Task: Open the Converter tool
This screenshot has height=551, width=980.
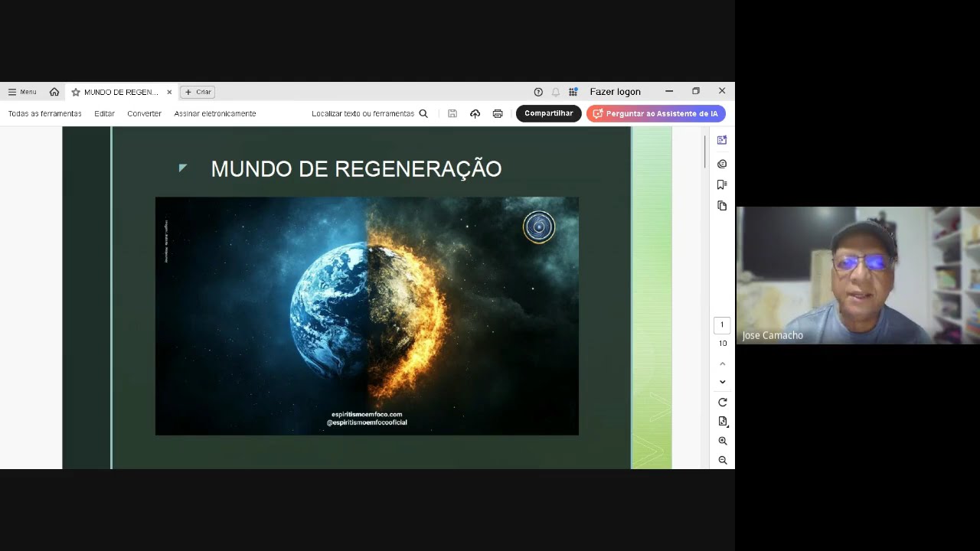Action: 145,113
